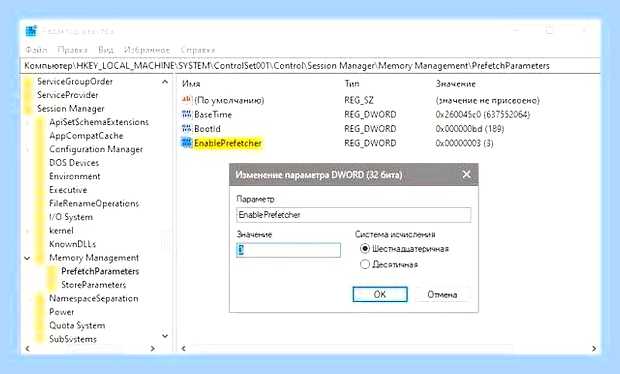Image resolution: width=620 pixels, height=374 pixels.
Task: Select the hexadecimal (Шестнадцатеричная) radio button
Action: pyautogui.click(x=365, y=249)
